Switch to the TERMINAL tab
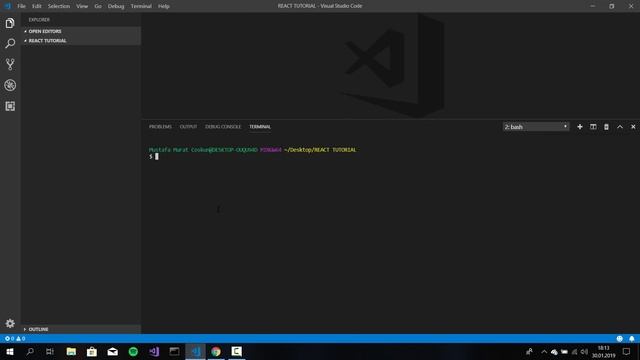640x360 pixels. (260, 127)
